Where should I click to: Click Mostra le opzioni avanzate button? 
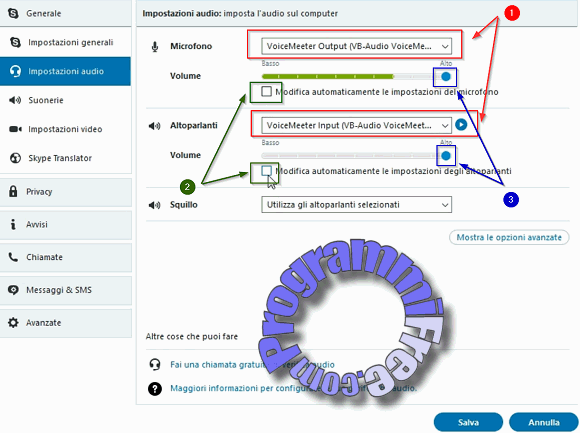509,237
